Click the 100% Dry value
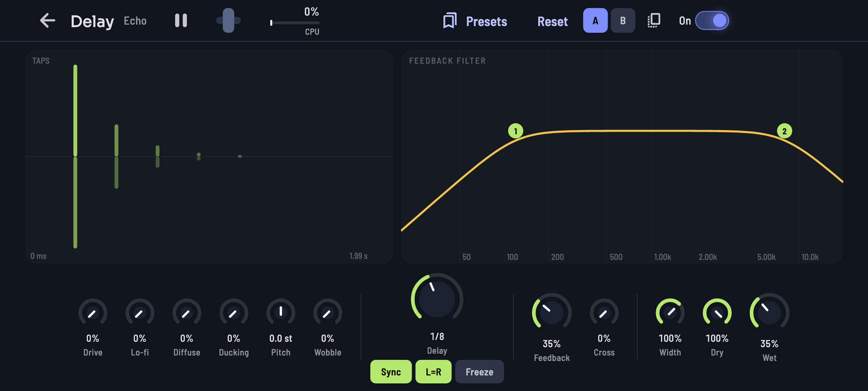Screen dimensions: 868x391 717,338
